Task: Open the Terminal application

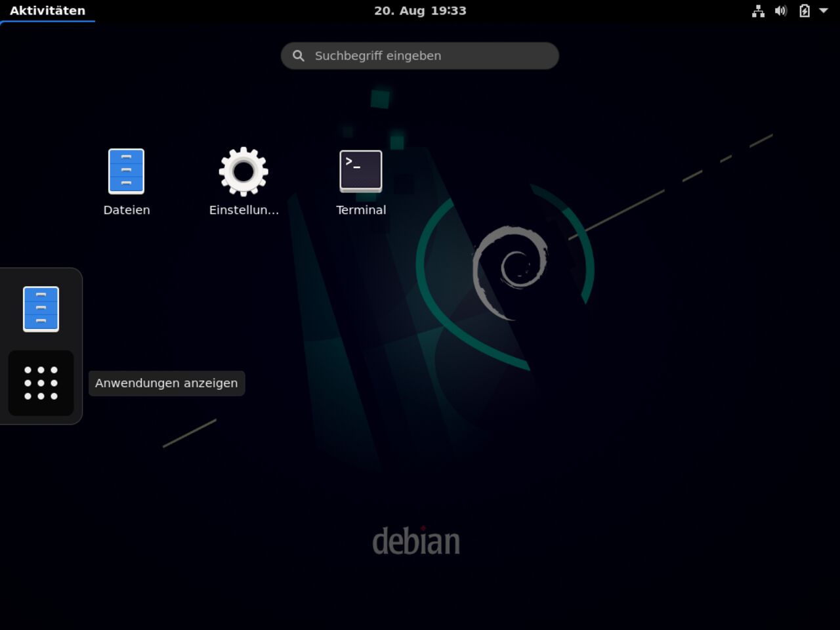Action: 361,171
